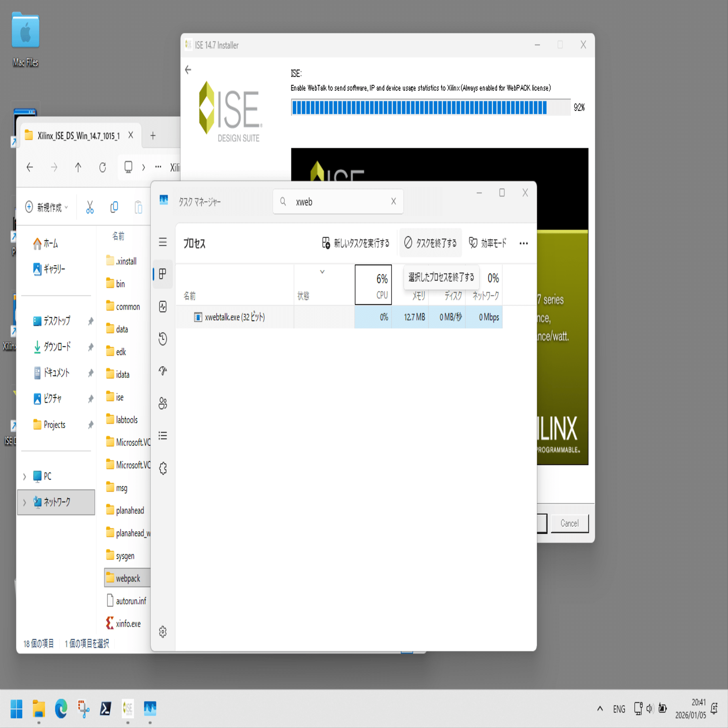728x728 pixels.
Task: Open Task Manager settings gear
Action: (163, 632)
